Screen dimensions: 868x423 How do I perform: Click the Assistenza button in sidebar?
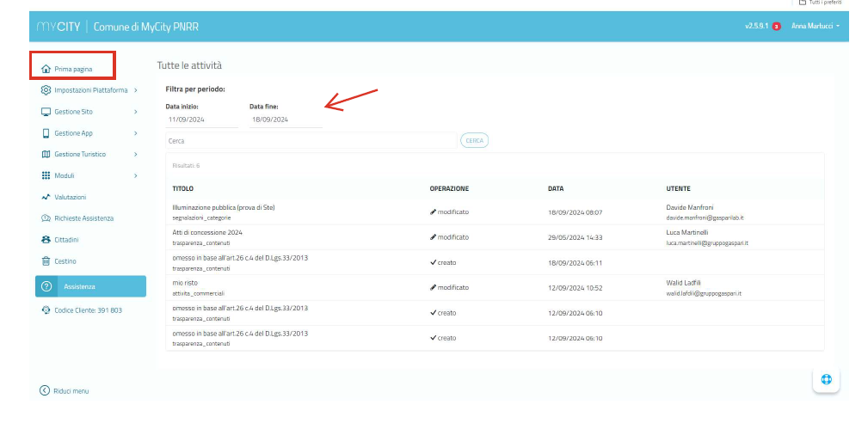click(90, 286)
